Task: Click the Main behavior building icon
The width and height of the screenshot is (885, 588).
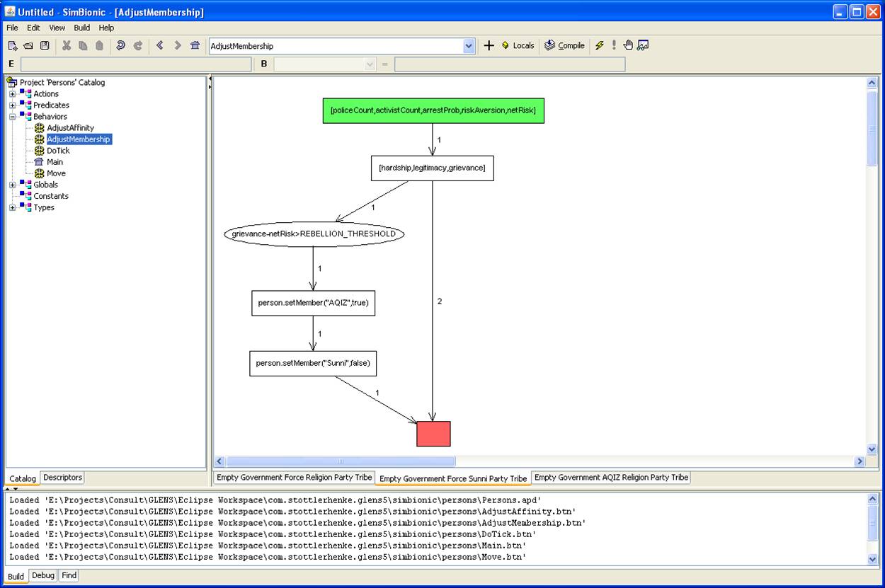Action: 39,162
